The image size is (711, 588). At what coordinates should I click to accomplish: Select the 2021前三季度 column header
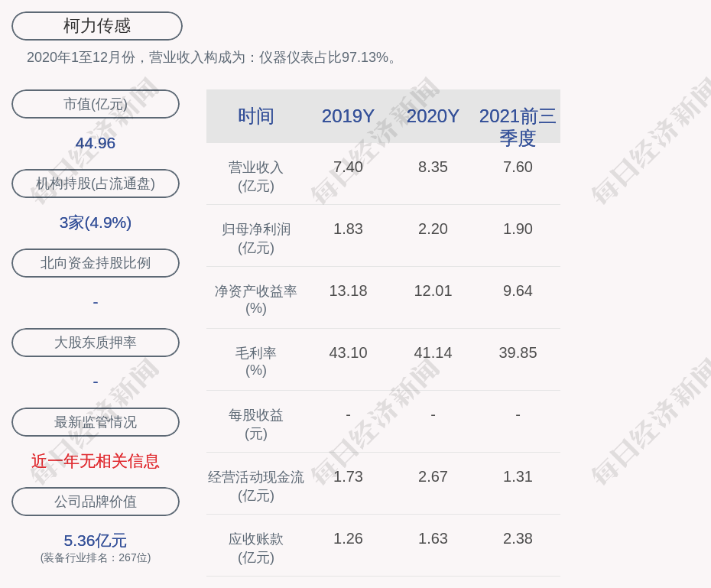518,126
